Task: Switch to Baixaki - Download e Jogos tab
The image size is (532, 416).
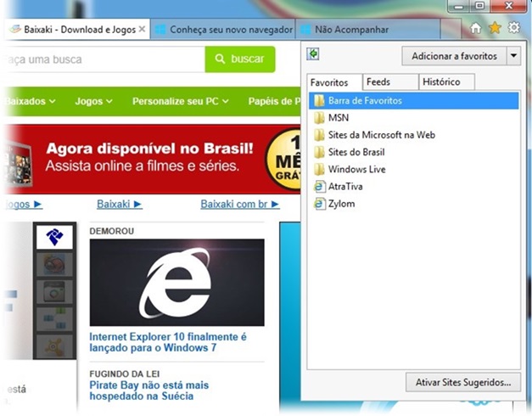Action: pyautogui.click(x=77, y=30)
